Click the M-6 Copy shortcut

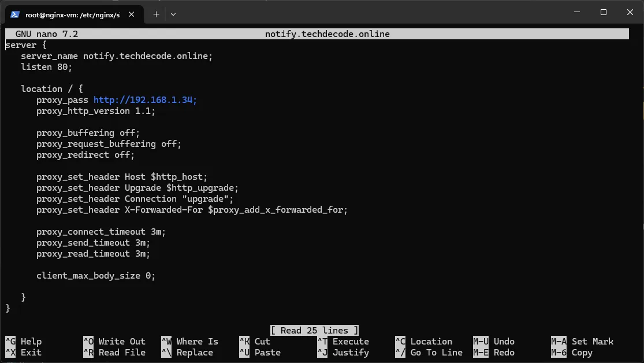click(x=572, y=353)
